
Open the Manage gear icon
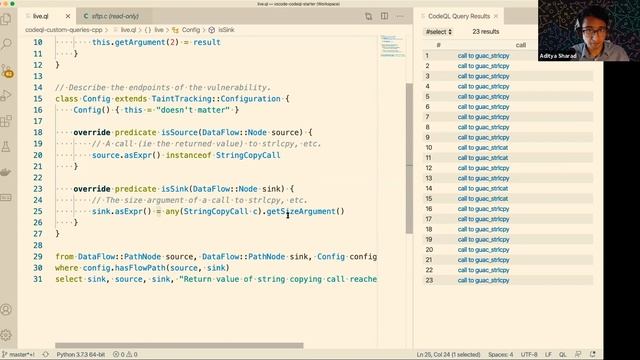[6, 335]
